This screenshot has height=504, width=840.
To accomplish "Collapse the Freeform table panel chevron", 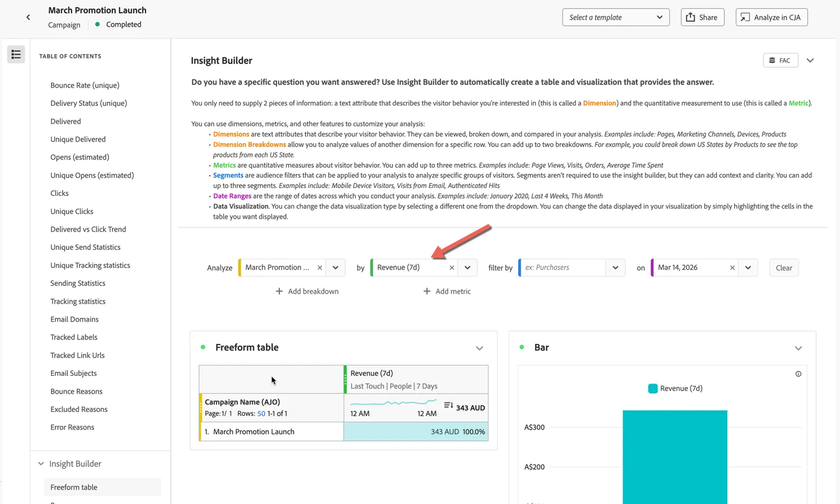I will tap(480, 348).
